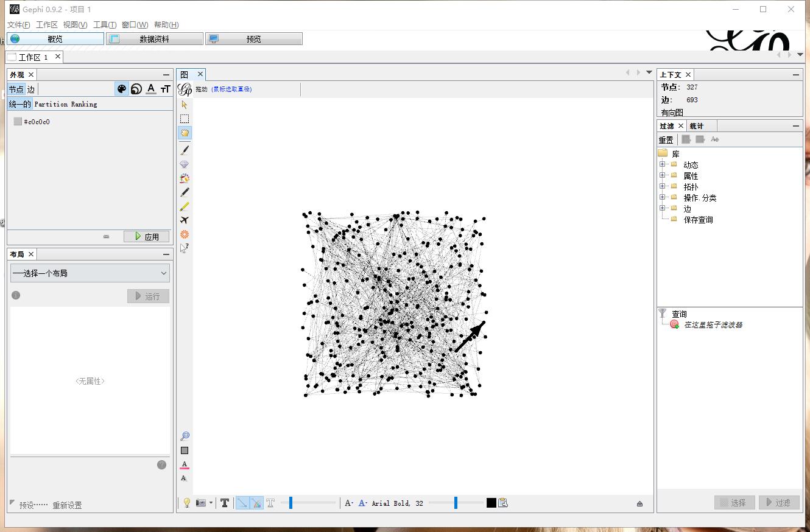Select the color palette icon in Appearance
Screen dimensions: 810x532
tap(122, 89)
